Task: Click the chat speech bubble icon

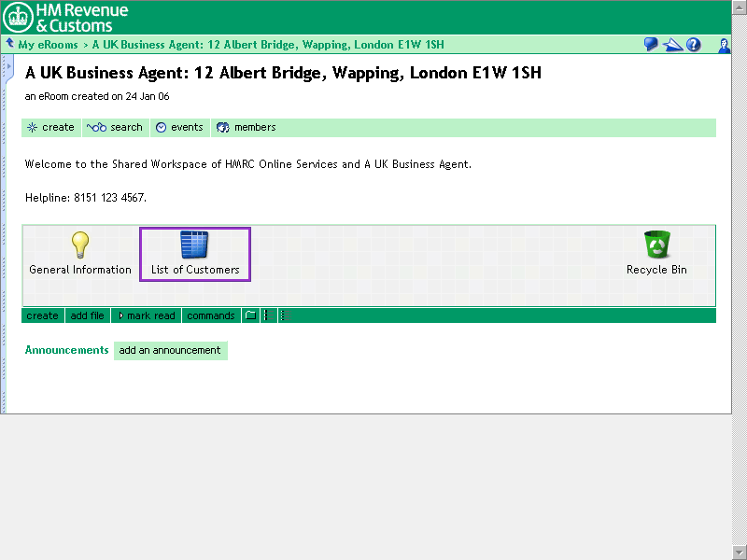Action: coord(651,45)
